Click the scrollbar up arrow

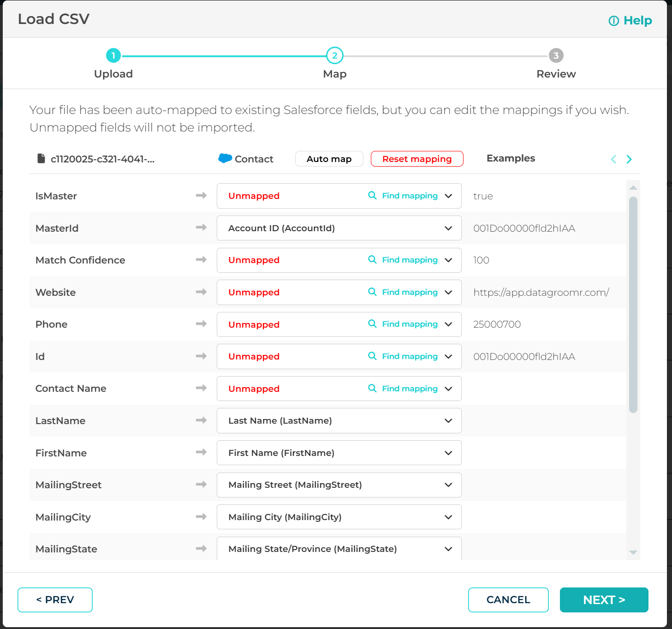633,187
